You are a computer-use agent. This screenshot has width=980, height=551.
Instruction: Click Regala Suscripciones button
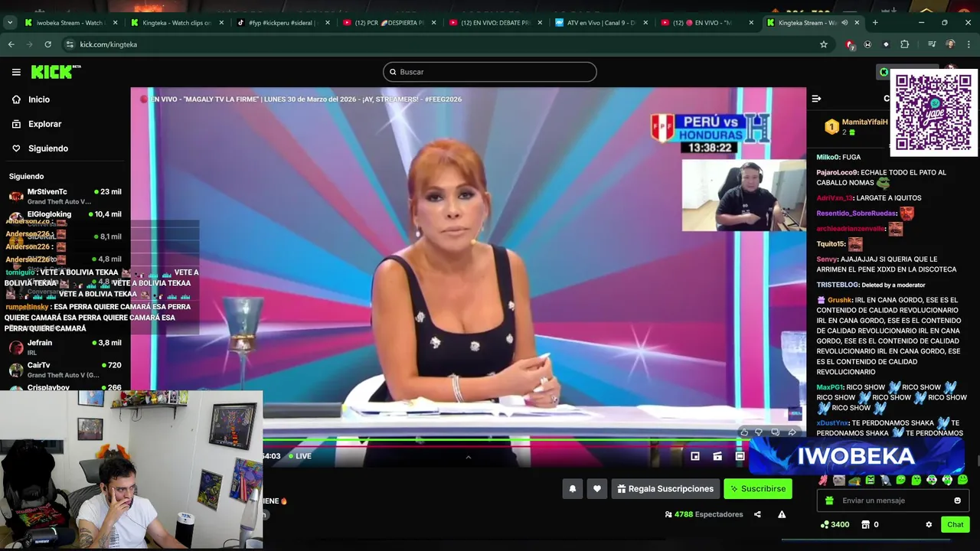tap(665, 489)
